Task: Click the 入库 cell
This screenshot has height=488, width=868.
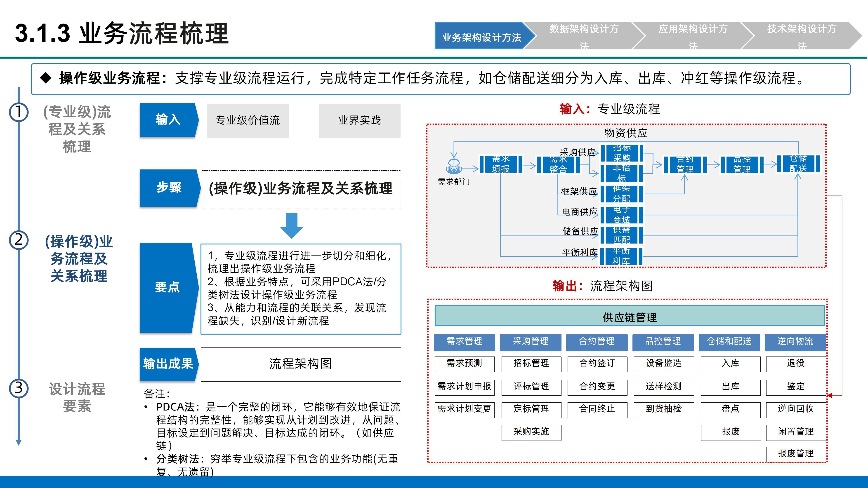Action: 731,364
